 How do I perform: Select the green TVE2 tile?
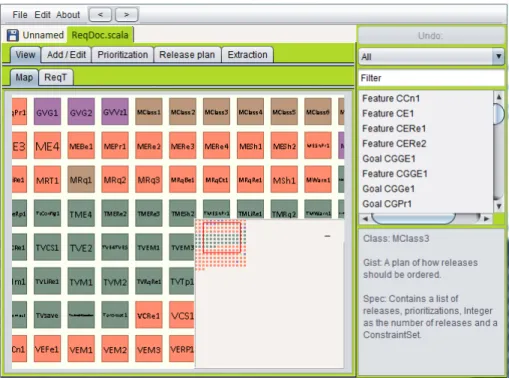(81, 248)
